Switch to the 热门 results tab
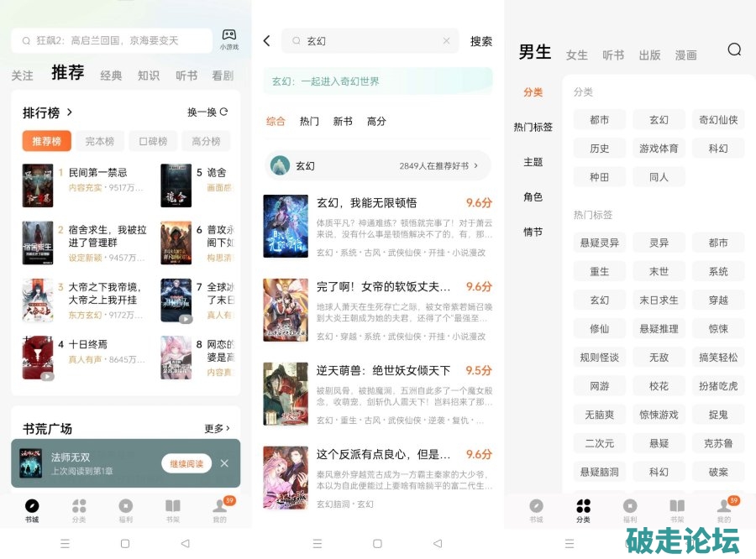 pyautogui.click(x=309, y=121)
